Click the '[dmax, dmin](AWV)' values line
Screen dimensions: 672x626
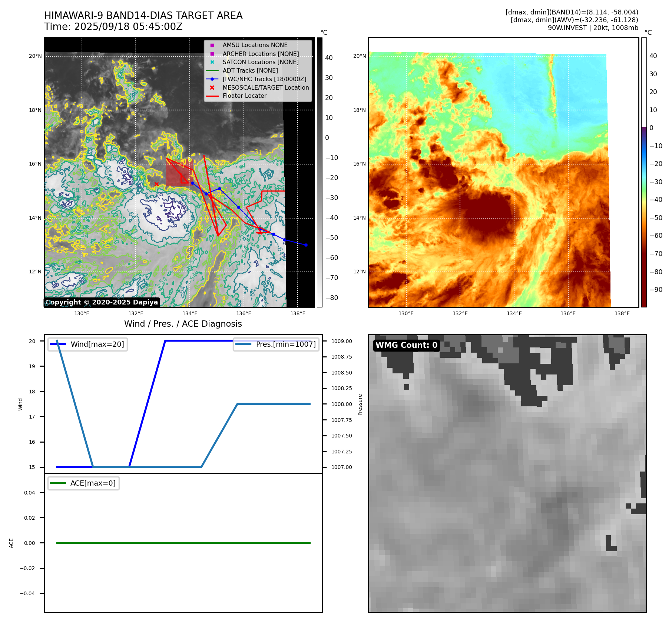click(x=574, y=20)
